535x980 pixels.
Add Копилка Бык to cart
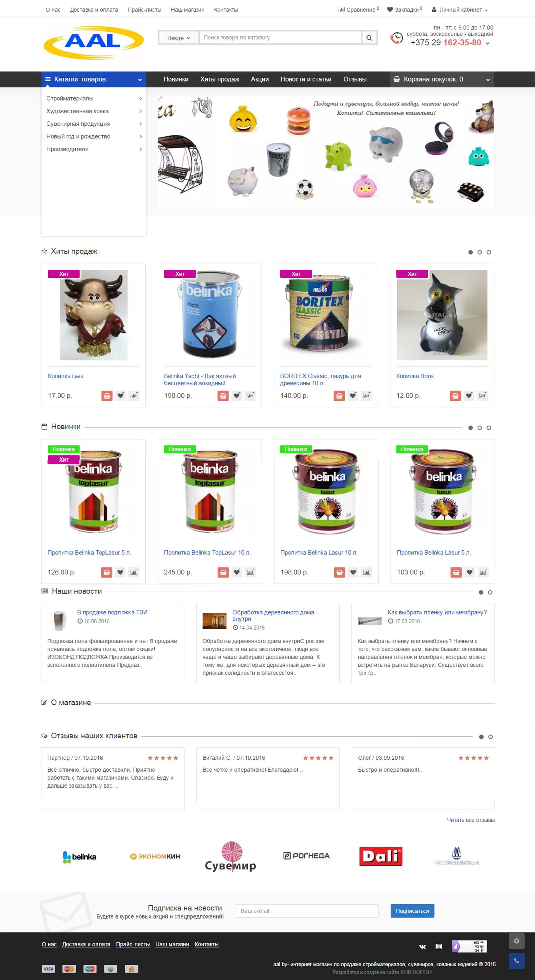coord(107,396)
